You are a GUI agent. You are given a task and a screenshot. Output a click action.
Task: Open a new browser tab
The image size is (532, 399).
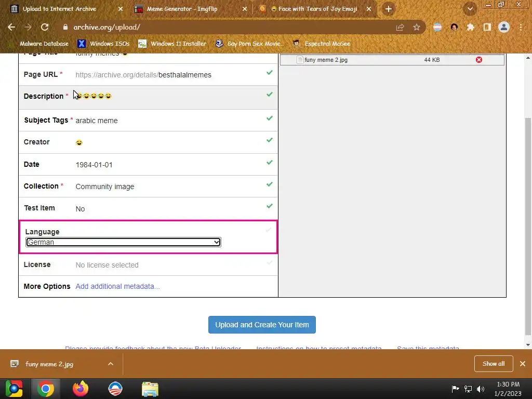[389, 9]
